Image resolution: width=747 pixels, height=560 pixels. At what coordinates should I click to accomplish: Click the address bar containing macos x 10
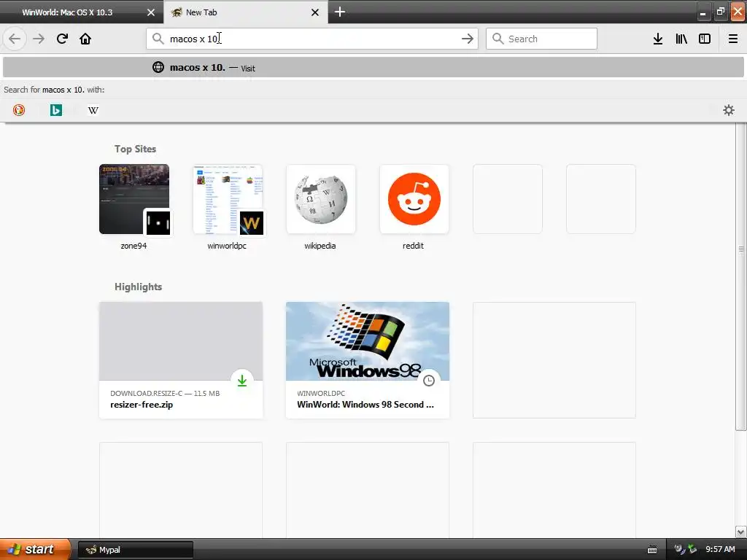[312, 39]
